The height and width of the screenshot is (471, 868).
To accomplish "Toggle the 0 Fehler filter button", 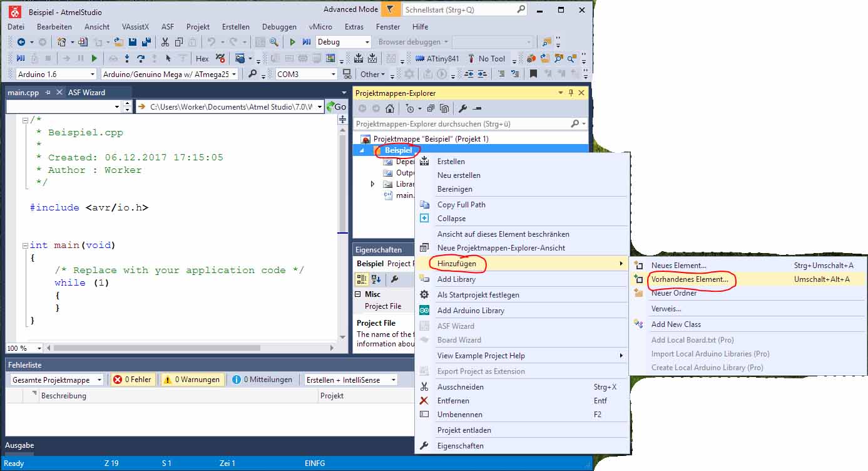I will click(133, 380).
